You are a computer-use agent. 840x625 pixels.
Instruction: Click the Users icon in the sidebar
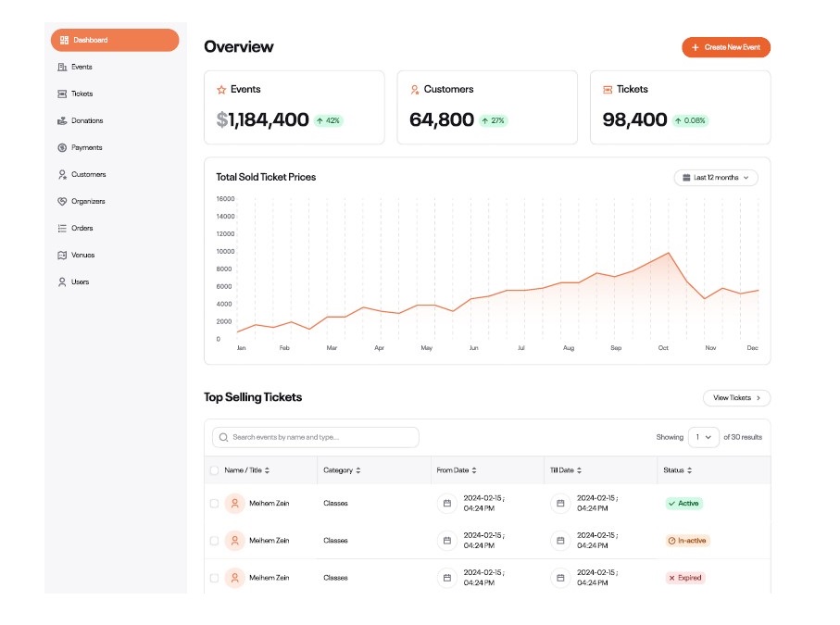62,281
